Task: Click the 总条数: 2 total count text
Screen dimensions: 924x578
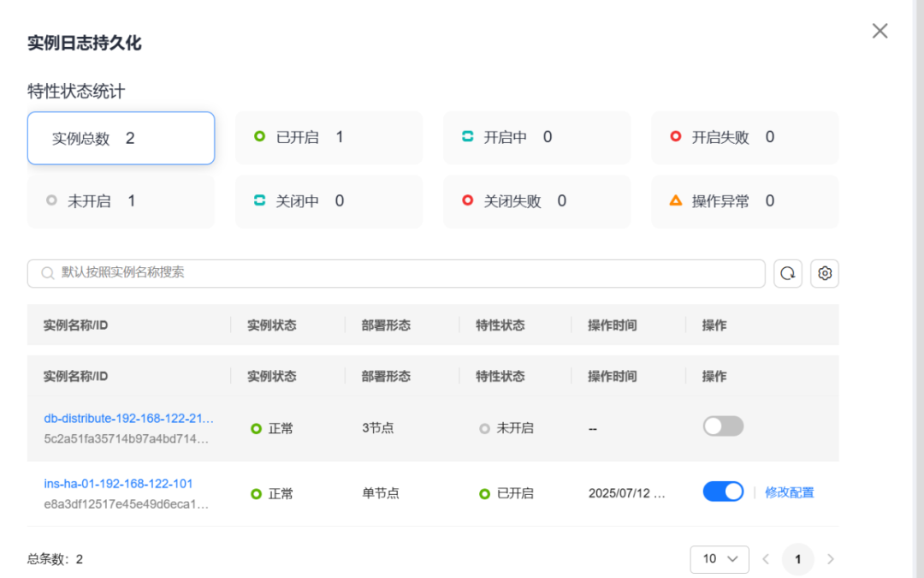Action: coord(55,559)
